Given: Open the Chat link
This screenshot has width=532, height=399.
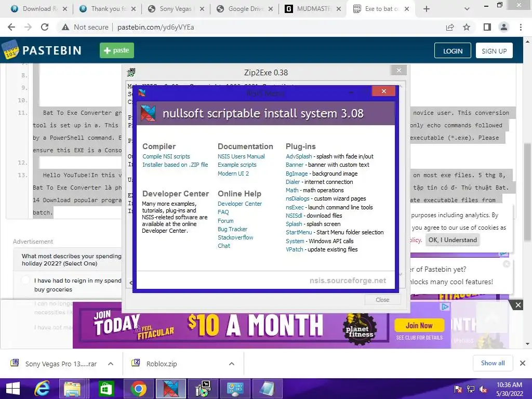Looking at the screenshot, I should (223, 246).
